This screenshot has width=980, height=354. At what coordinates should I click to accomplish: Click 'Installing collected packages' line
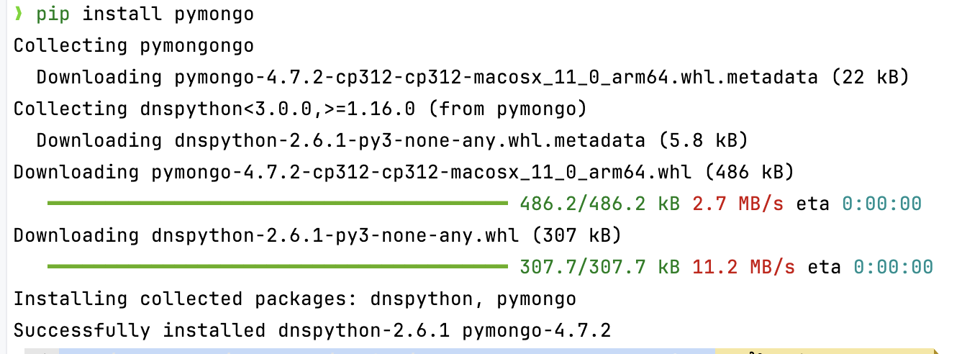click(x=295, y=299)
